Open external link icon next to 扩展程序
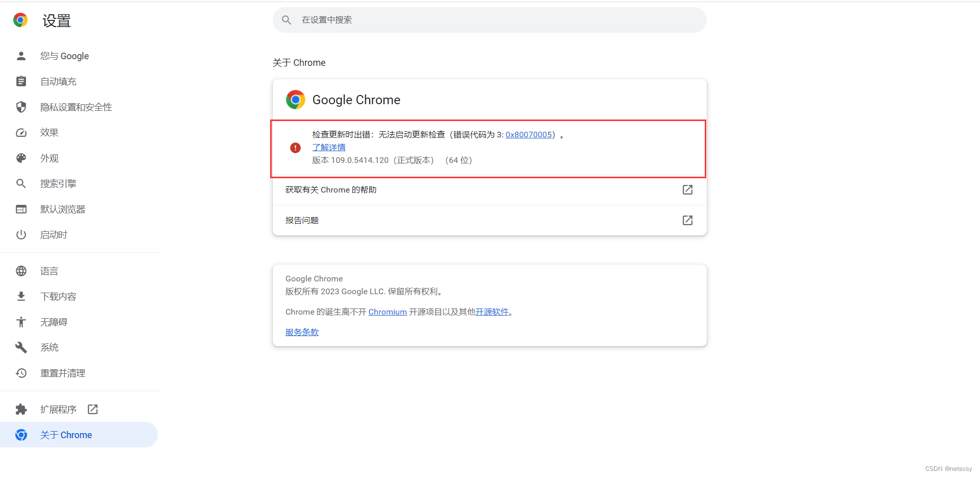This screenshot has height=477, width=980. [x=92, y=409]
